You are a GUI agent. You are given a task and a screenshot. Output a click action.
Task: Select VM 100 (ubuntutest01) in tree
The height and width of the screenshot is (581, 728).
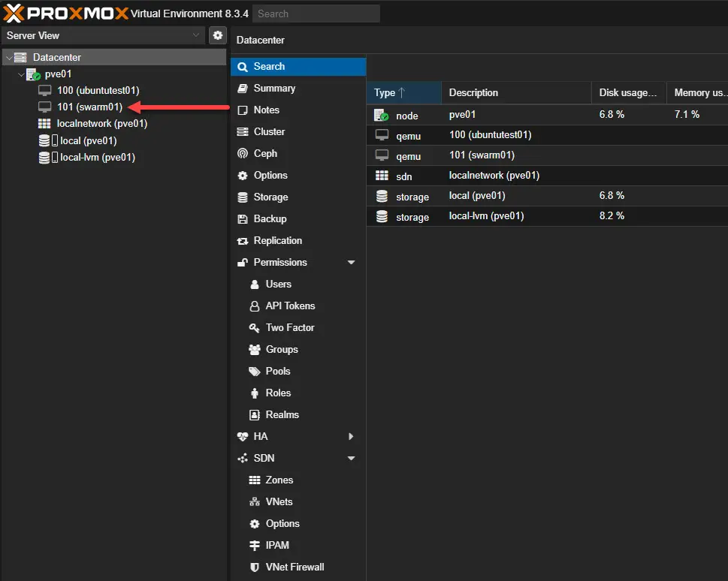pos(98,91)
